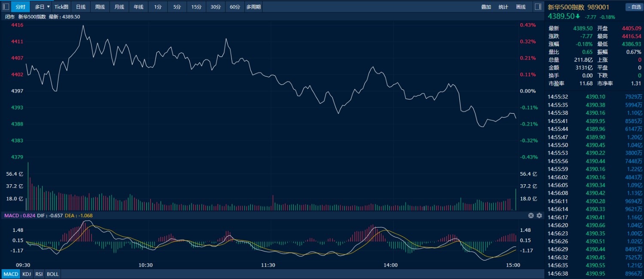Screen dimensions: 644x279
Task: Toggle the right quote panel icon
Action: tap(538, 7)
